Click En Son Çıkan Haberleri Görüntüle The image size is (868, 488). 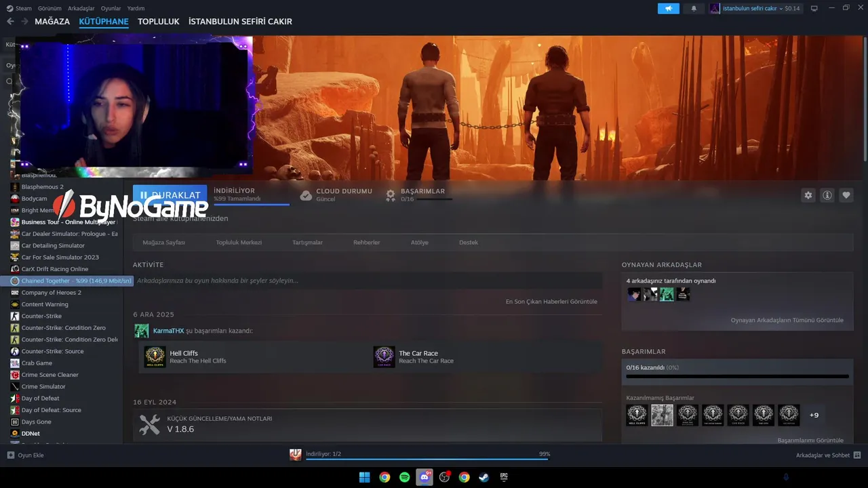tap(551, 302)
